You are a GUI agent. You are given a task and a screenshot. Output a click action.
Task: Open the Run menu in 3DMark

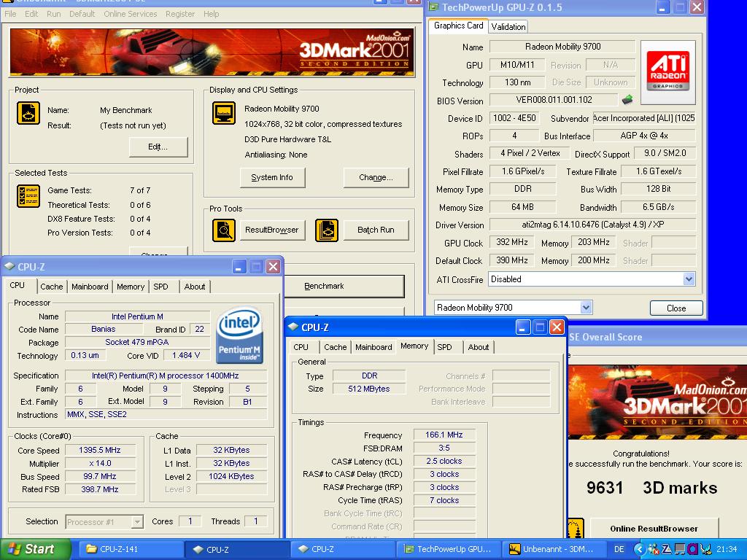coord(54,14)
